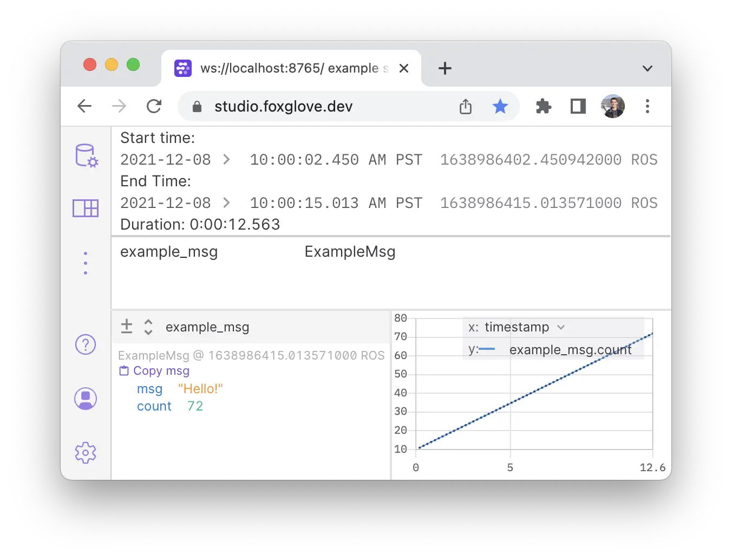732x560 pixels.
Task: Click the Copy msg link
Action: point(161,370)
